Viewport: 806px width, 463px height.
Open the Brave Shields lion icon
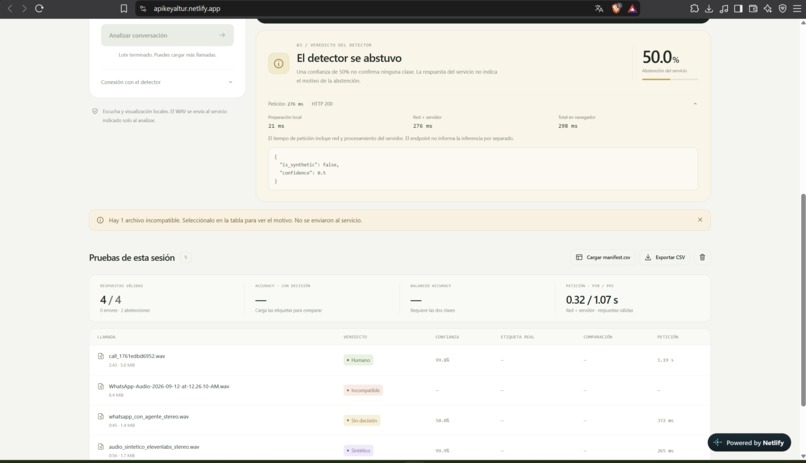(616, 9)
